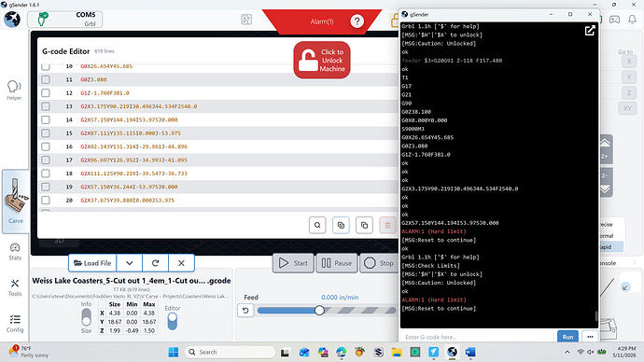Viewport: 644px width, 362px height.
Task: Show hidden system tray icons chevron
Action: point(567,352)
